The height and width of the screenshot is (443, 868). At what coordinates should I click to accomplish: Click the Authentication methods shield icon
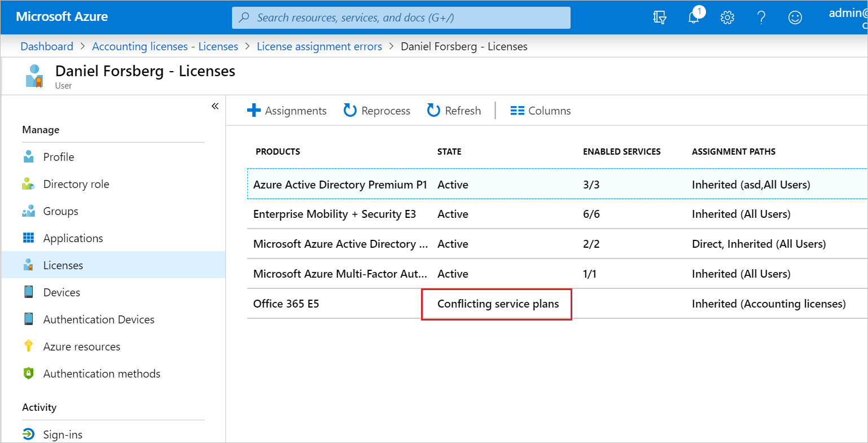(29, 374)
